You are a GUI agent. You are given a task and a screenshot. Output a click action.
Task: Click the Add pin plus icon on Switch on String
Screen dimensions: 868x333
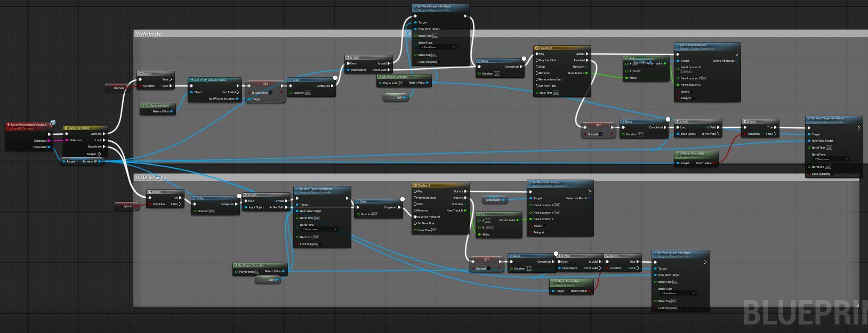click(99, 154)
